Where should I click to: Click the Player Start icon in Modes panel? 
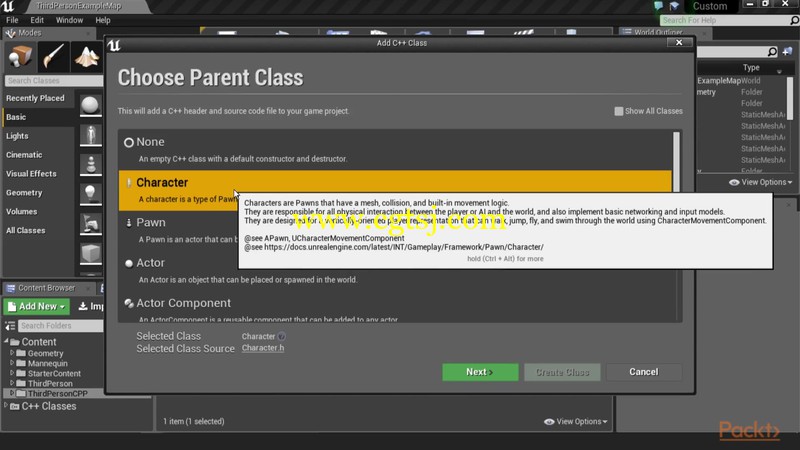pyautogui.click(x=90, y=223)
